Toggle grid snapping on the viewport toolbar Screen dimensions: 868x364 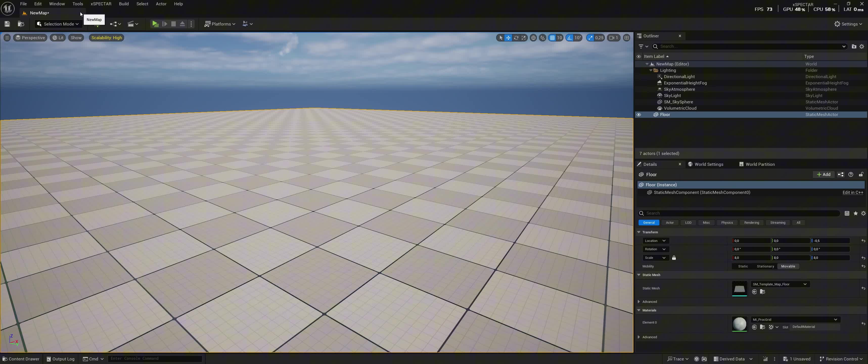(552, 38)
